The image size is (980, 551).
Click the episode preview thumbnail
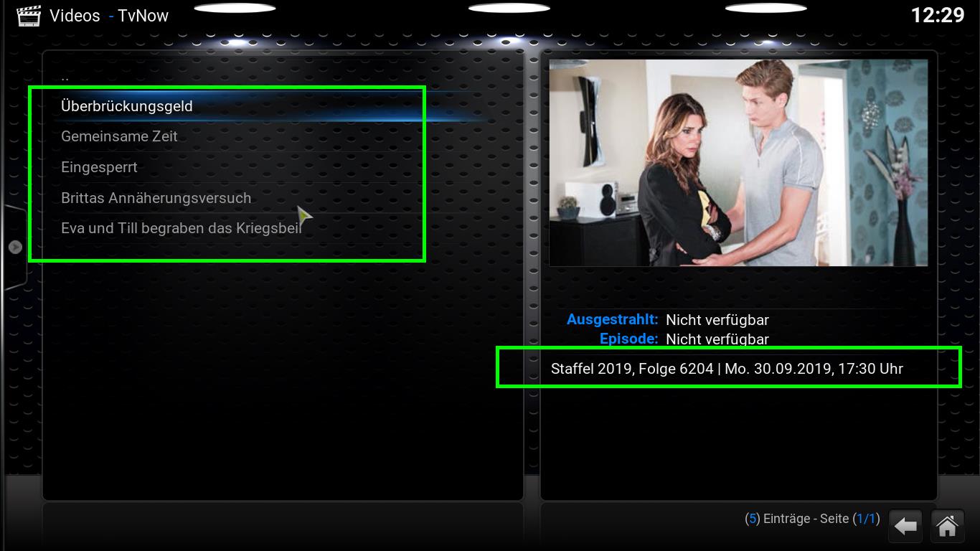coord(738,163)
